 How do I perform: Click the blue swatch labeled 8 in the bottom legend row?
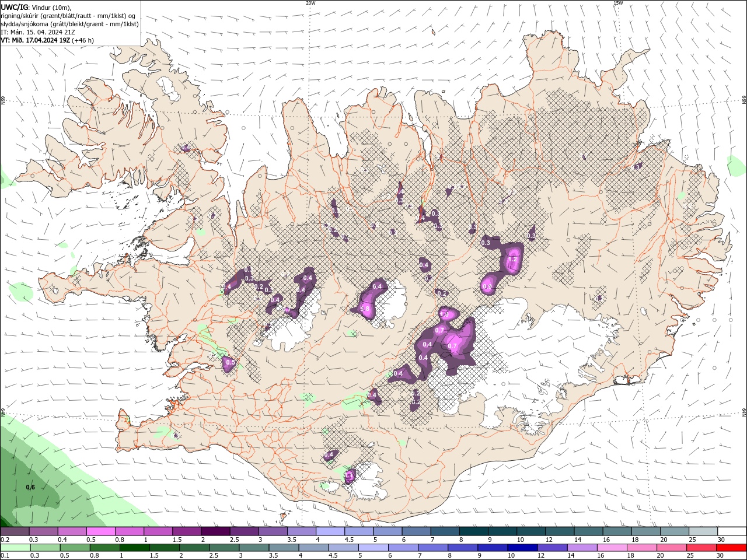click(462, 547)
